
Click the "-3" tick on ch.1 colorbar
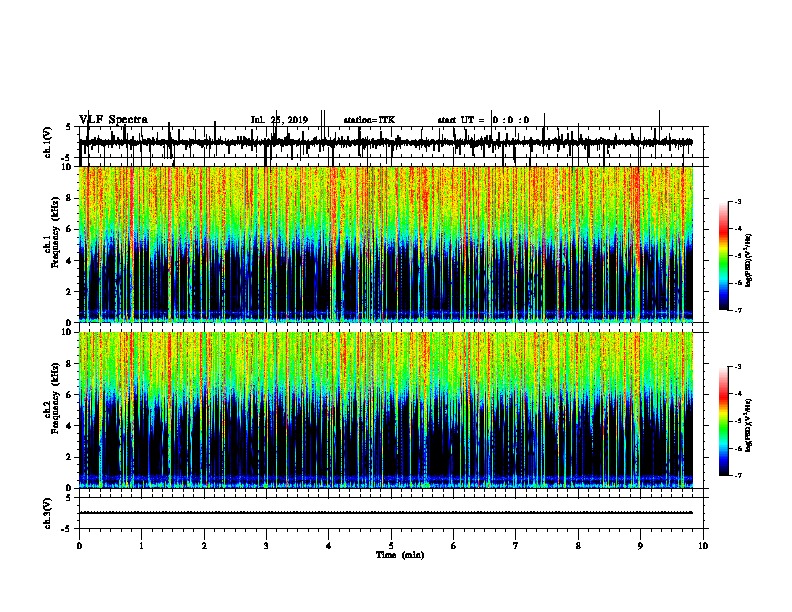(x=737, y=202)
